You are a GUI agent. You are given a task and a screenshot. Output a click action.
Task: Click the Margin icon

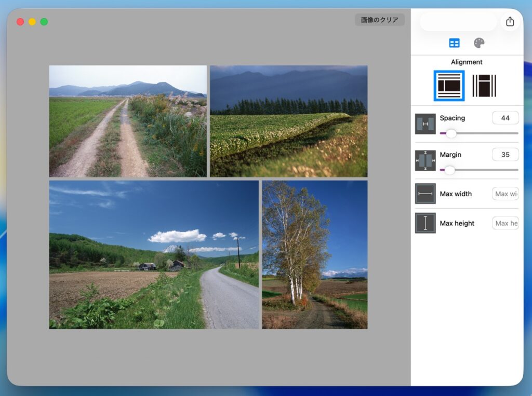[x=425, y=161]
